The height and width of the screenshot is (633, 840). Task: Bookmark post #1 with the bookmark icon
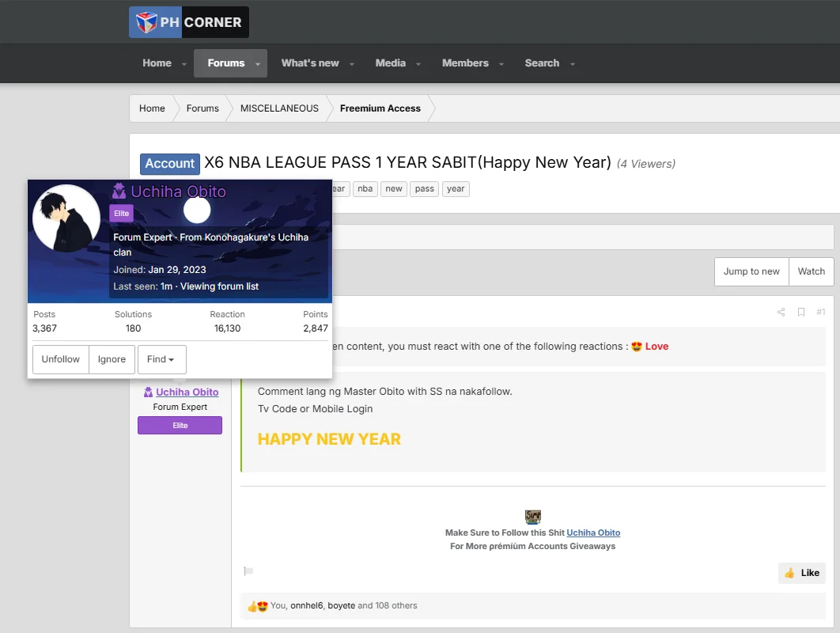point(801,312)
